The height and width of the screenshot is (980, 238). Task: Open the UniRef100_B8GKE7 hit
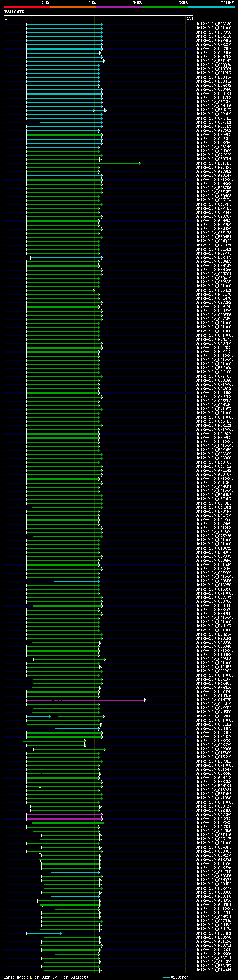tap(213, 966)
